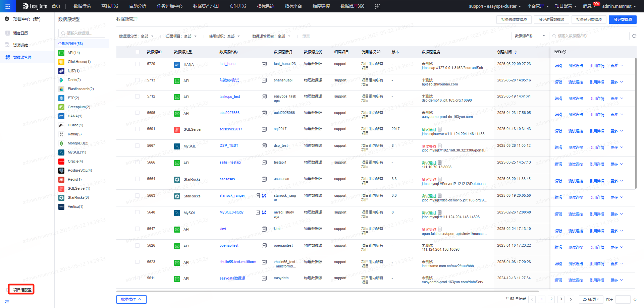Select the Oracle data source type
The width and height of the screenshot is (644, 308).
(x=75, y=161)
